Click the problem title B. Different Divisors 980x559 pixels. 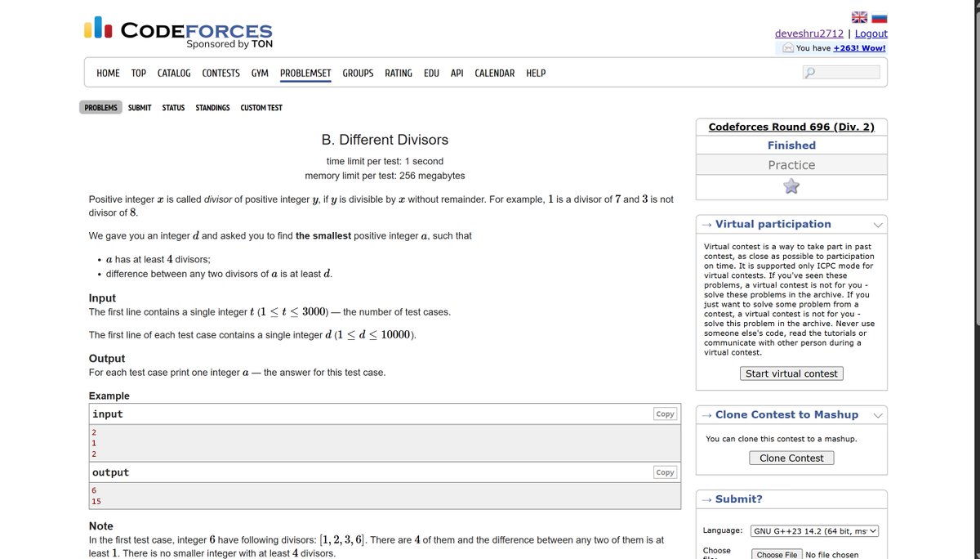pyautogui.click(x=385, y=140)
